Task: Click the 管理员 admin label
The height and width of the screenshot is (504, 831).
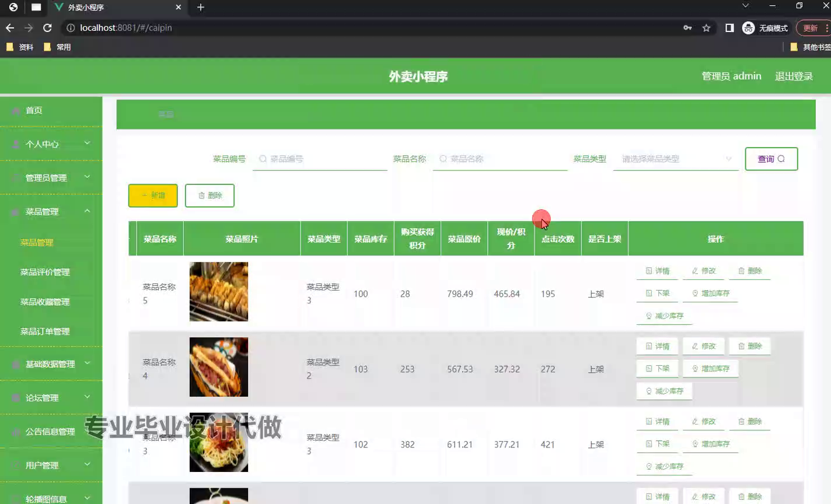Action: (731, 76)
